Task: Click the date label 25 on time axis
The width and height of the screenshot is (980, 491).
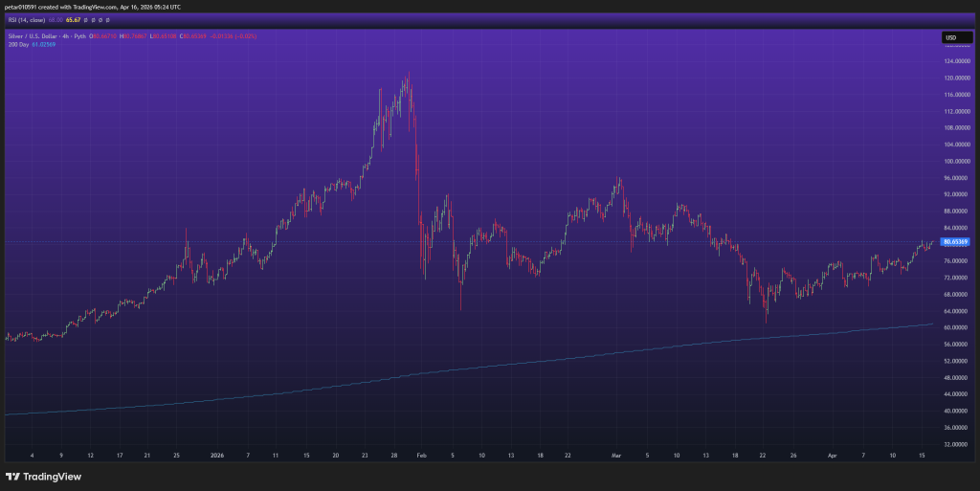Action: point(176,456)
